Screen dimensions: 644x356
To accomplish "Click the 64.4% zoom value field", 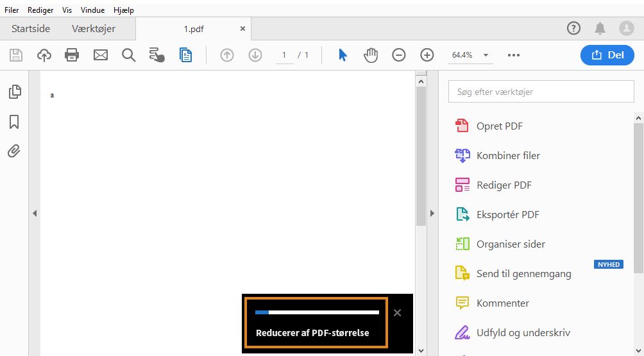I will click(463, 55).
